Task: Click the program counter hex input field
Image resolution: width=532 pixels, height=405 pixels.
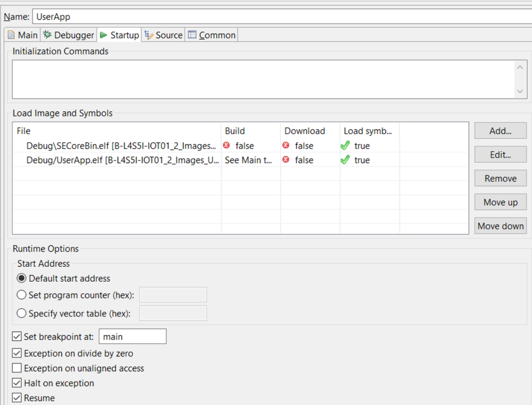Action: [x=173, y=295]
